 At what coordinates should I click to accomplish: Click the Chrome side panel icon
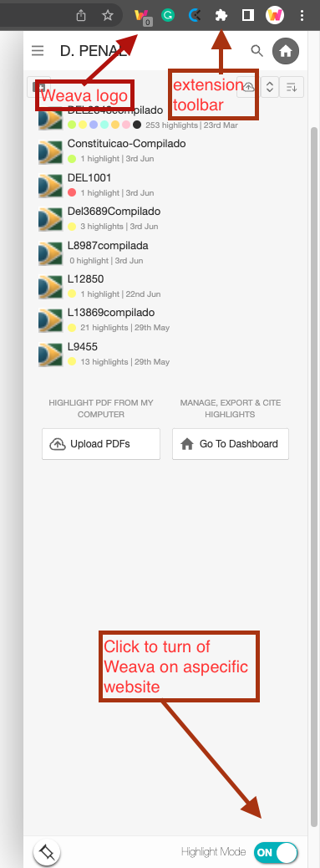[x=248, y=16]
